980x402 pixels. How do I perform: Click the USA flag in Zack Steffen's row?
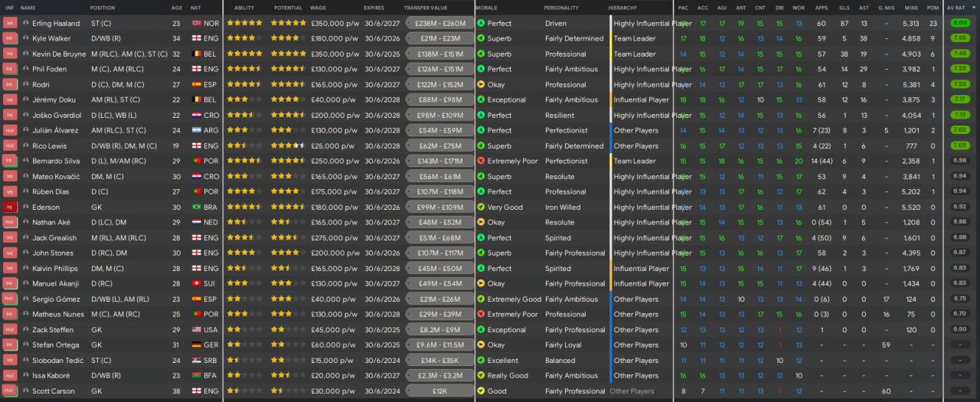click(196, 329)
